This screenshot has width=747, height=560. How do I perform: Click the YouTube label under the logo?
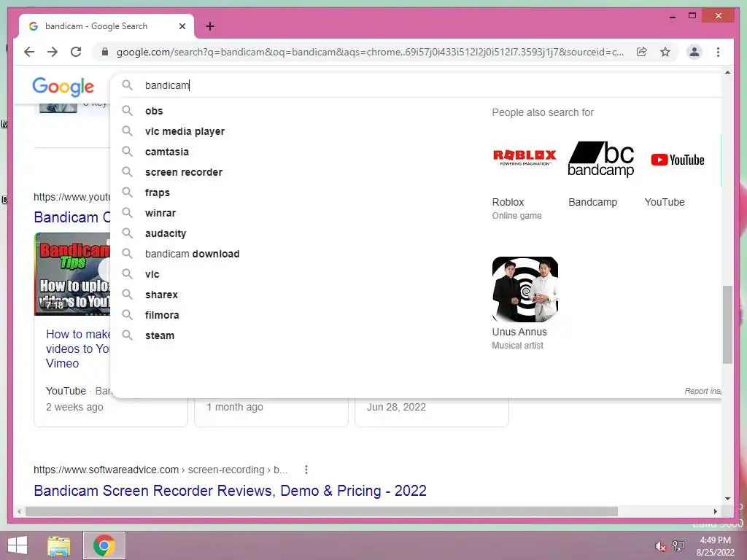coord(665,203)
